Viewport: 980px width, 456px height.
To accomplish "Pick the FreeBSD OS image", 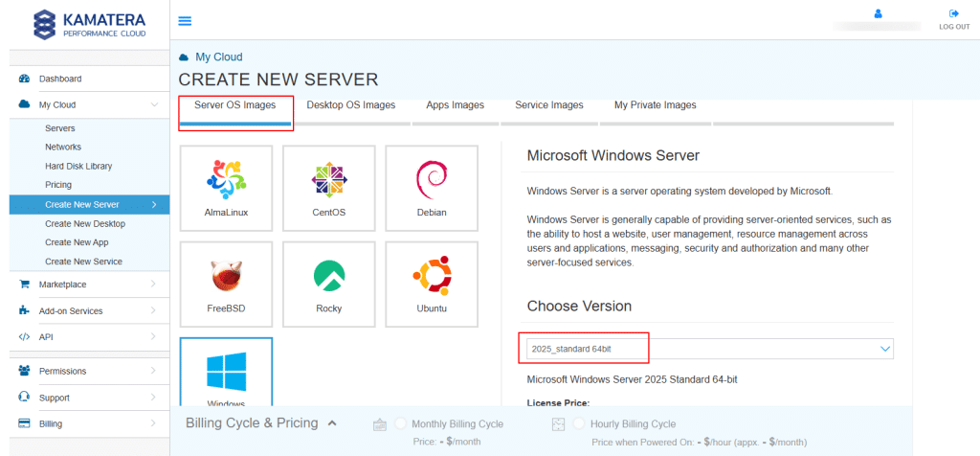I will click(226, 285).
